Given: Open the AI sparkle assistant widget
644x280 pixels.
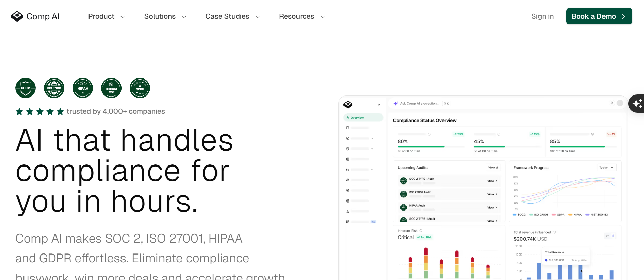Looking at the screenshot, I should click(x=637, y=104).
